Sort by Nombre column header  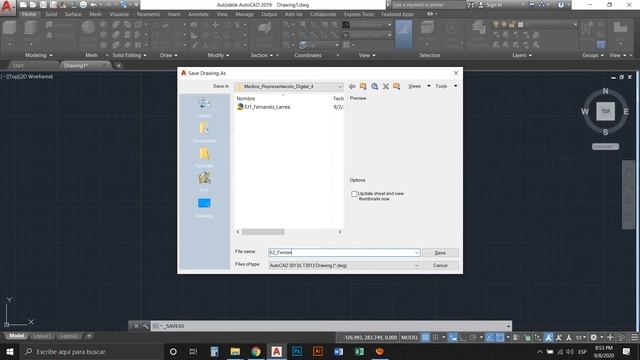[x=246, y=98]
